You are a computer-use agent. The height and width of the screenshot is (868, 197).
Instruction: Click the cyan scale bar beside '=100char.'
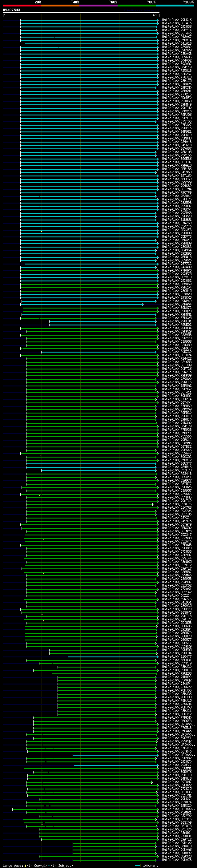(x=138, y=865)
